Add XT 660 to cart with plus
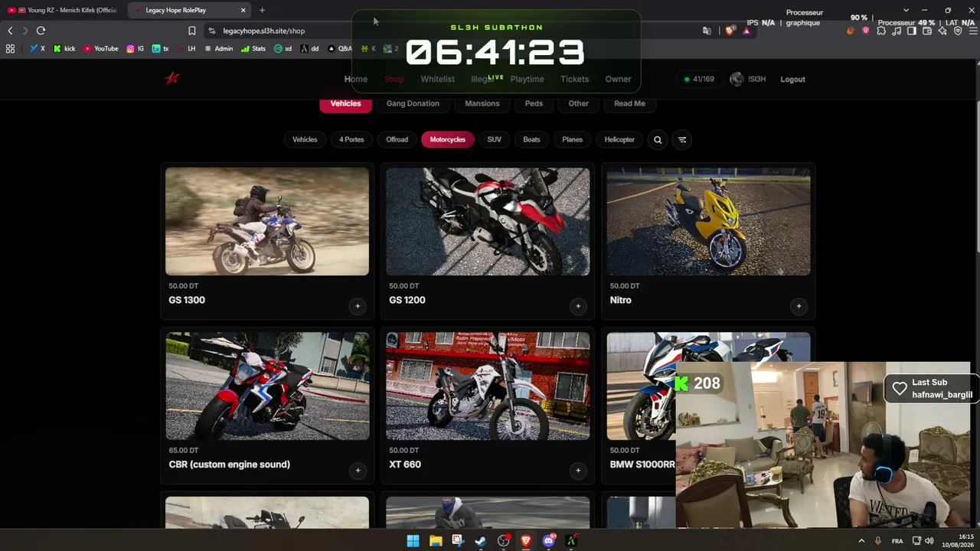 pyautogui.click(x=578, y=471)
